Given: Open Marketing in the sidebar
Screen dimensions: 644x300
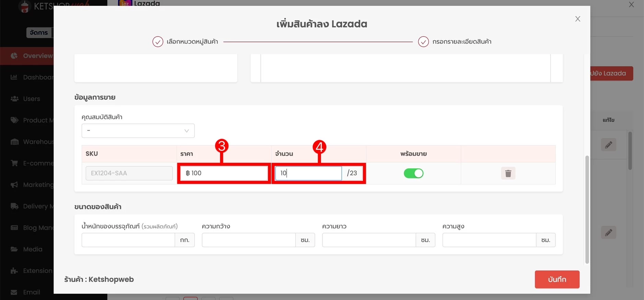Looking at the screenshot, I should (27, 185).
